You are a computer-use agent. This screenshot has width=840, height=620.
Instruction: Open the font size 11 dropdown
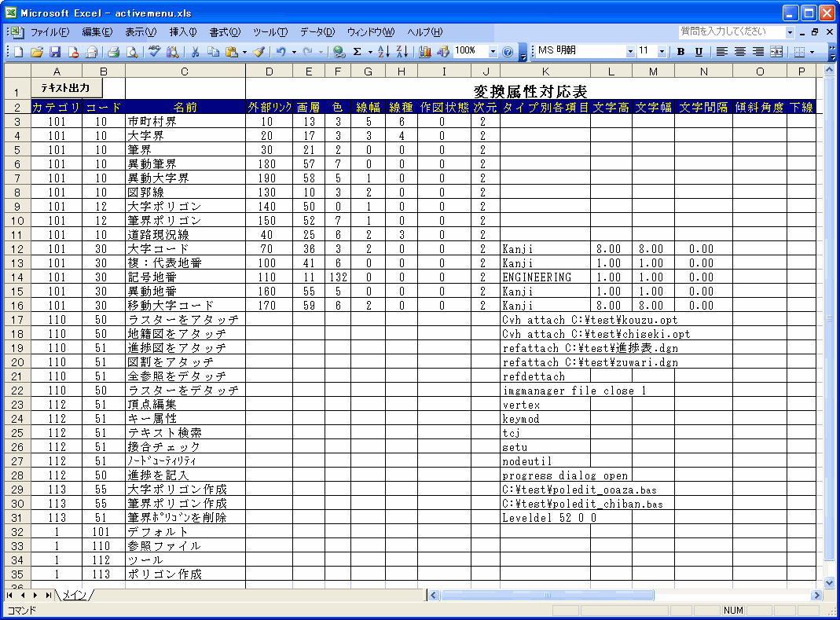(662, 52)
